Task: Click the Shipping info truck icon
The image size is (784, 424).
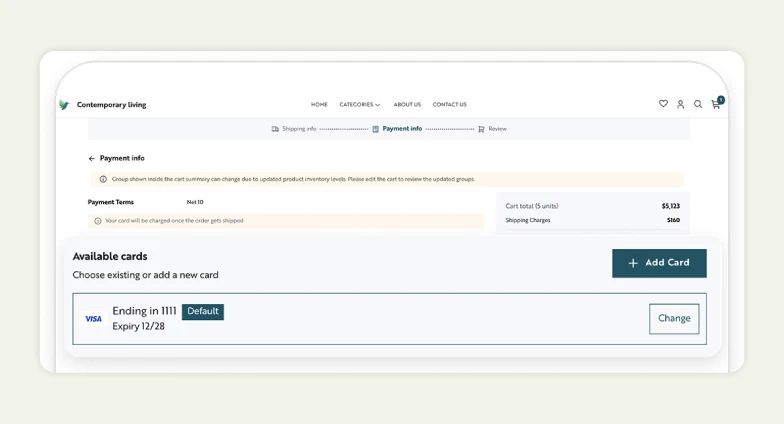Action: pos(275,129)
